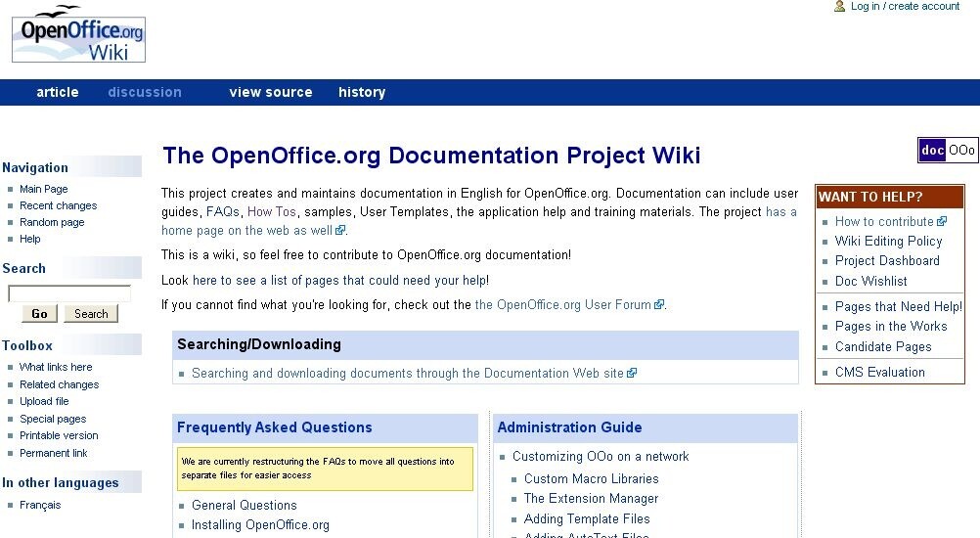Viewport: 980px width, 538px height.
Task: Switch to Français language
Action: (40, 505)
